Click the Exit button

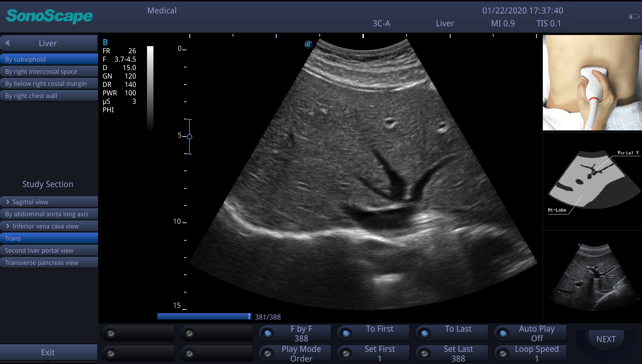pos(48,352)
